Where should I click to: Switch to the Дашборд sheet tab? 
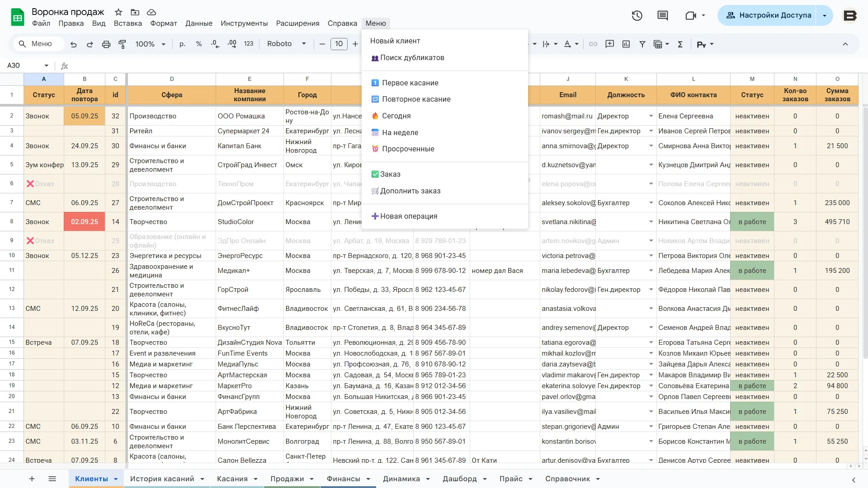(459, 479)
